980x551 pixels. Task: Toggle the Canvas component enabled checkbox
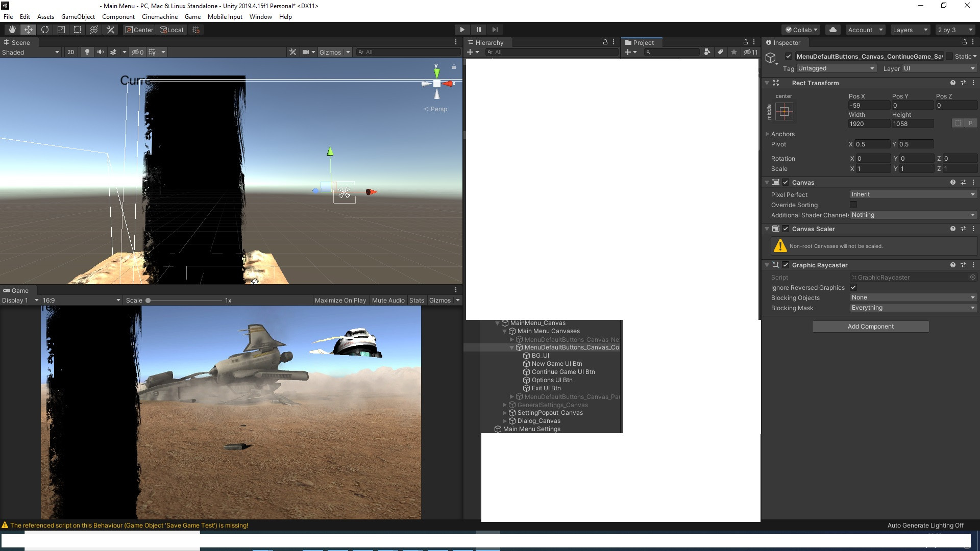786,183
